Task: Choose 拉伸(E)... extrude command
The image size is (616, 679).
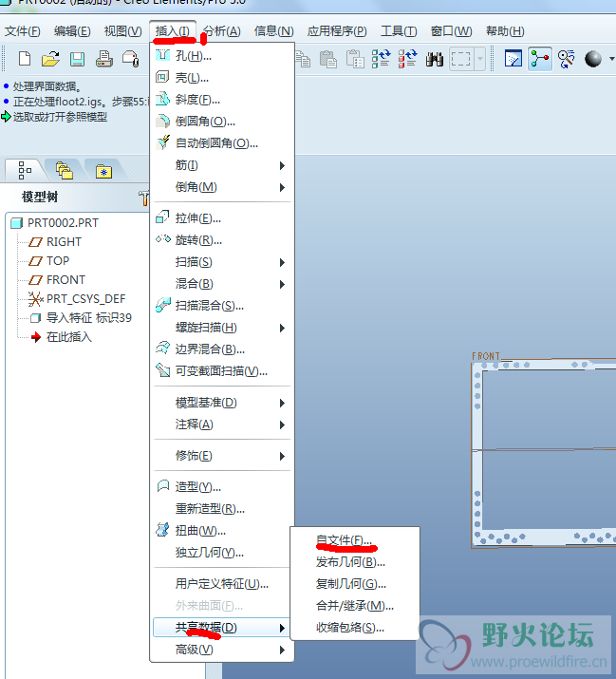Action: [222, 218]
